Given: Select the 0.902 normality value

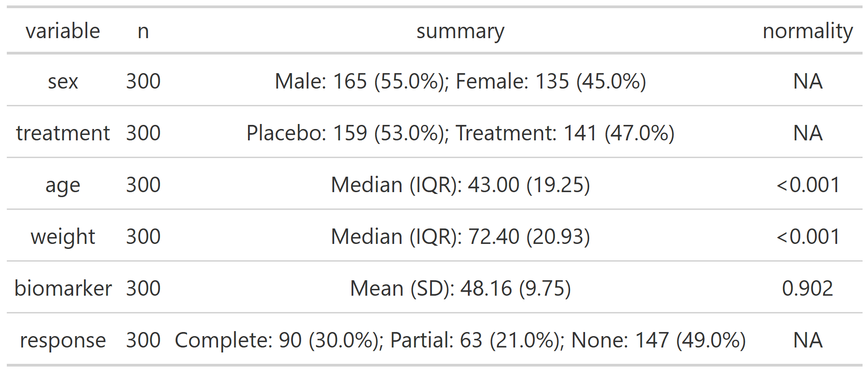Looking at the screenshot, I should click(808, 289).
